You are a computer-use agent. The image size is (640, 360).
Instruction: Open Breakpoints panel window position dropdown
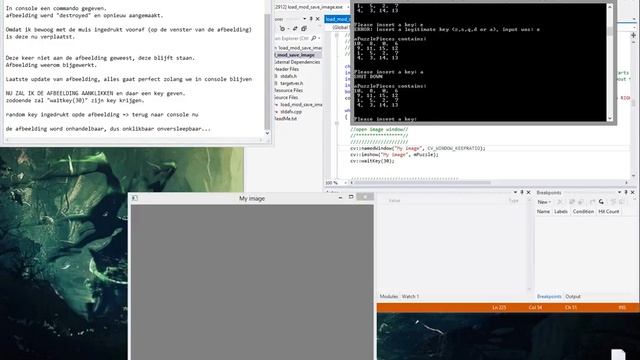tap(619, 192)
